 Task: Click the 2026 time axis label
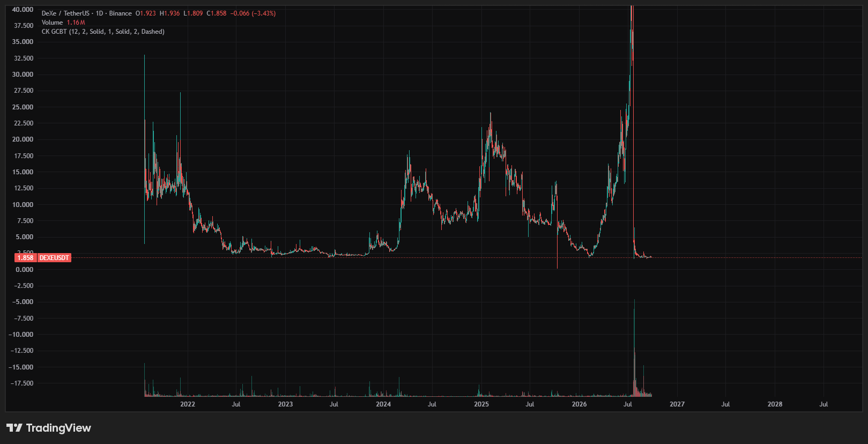pos(579,404)
